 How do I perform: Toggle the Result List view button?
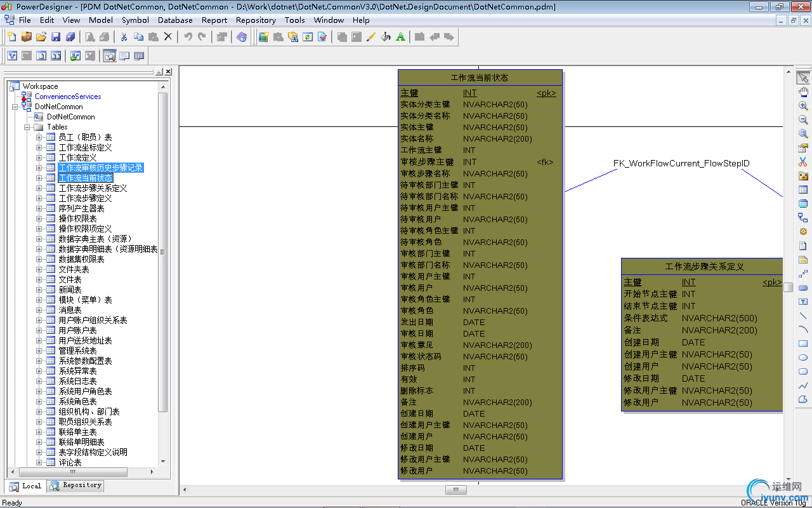click(x=139, y=56)
